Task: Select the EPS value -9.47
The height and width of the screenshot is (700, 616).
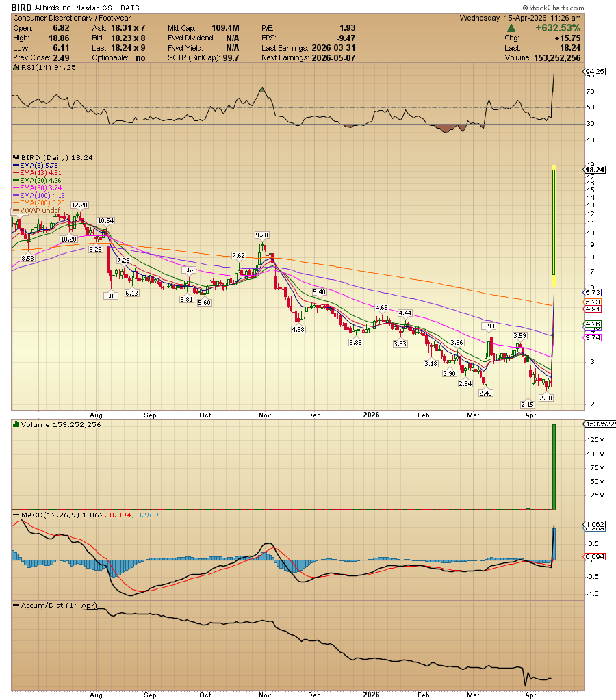Action: click(x=346, y=38)
